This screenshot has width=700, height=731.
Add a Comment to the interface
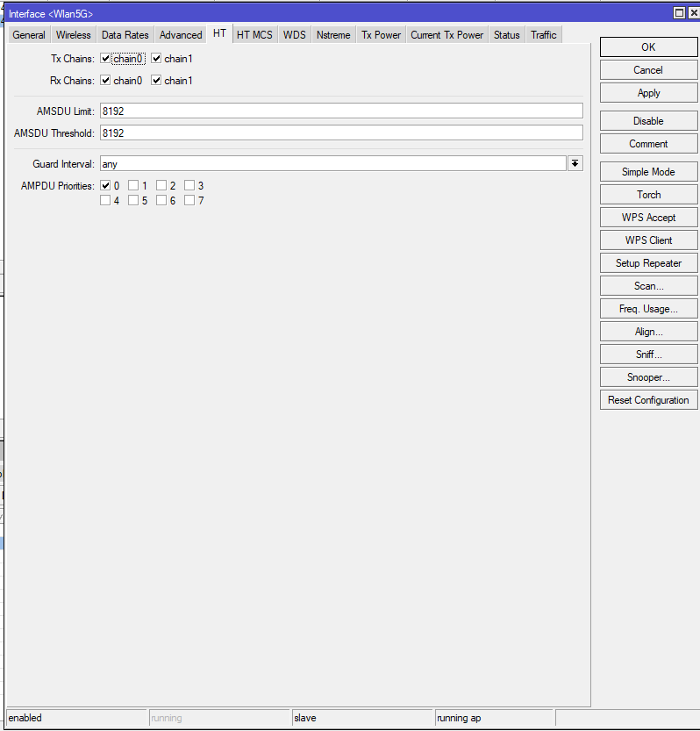pyautogui.click(x=648, y=144)
